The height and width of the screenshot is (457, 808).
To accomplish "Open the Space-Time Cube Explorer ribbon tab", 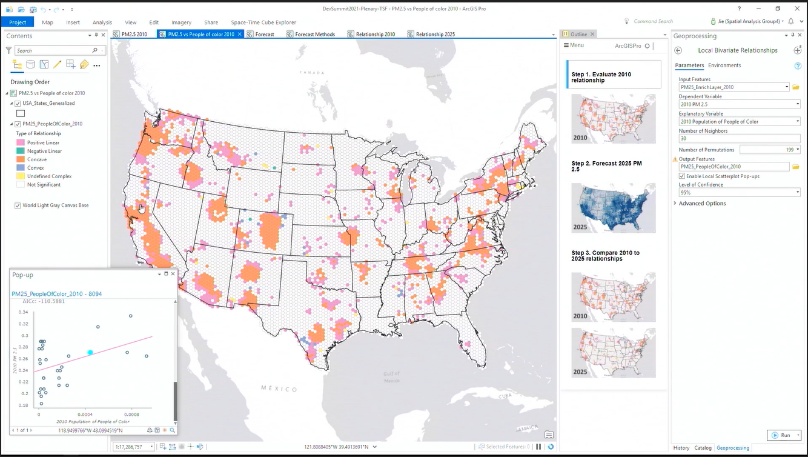I will point(263,22).
